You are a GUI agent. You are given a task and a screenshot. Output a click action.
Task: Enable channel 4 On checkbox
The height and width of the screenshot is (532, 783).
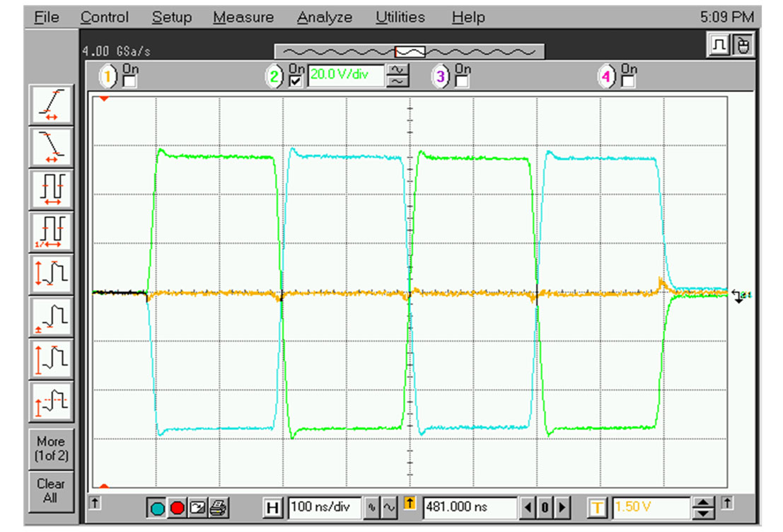[x=627, y=81]
